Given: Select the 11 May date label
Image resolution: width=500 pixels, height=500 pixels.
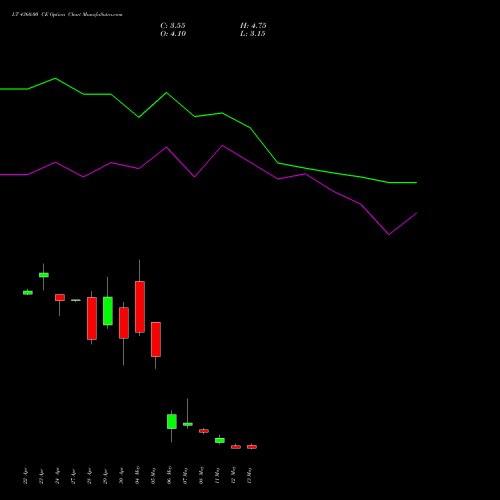Looking at the screenshot, I should click(218, 475).
